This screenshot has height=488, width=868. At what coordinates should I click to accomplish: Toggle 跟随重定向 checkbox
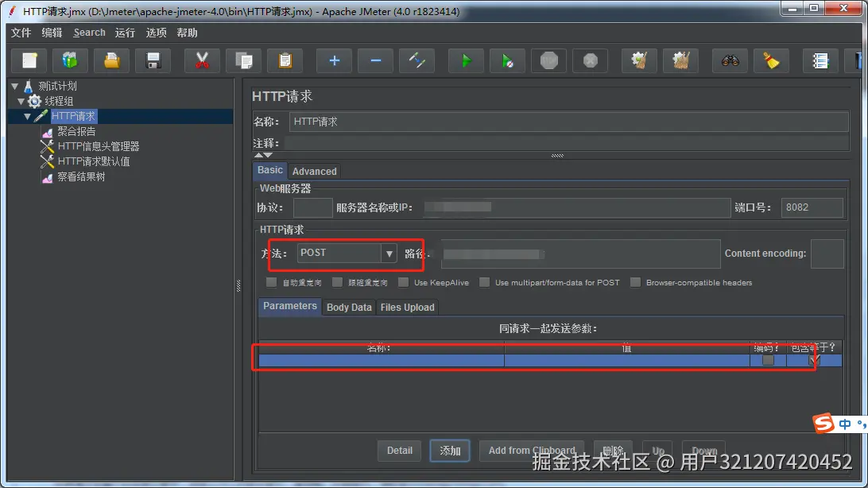(337, 282)
